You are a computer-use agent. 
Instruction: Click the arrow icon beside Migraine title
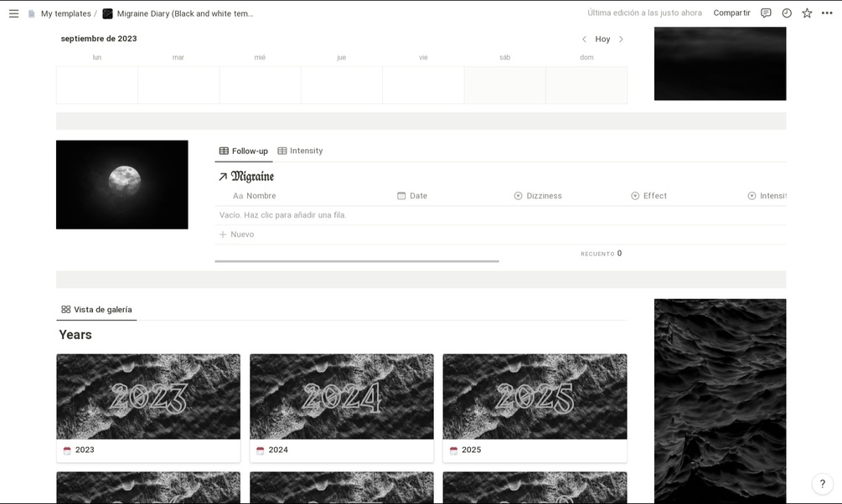[223, 177]
